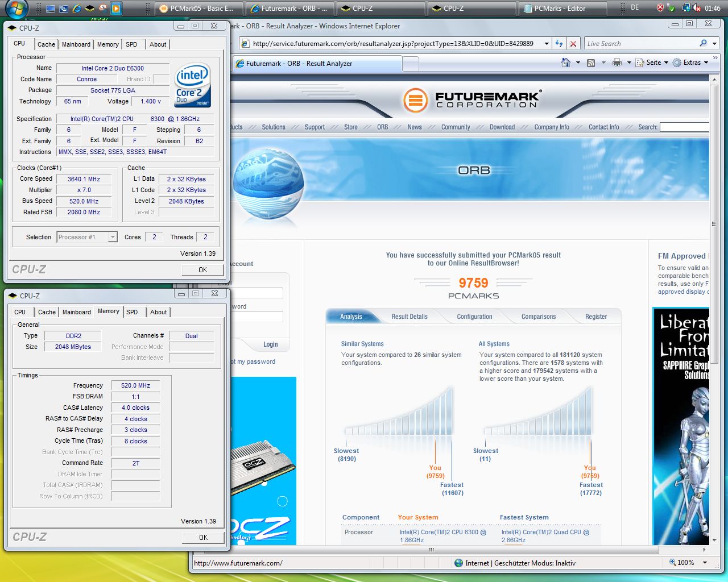Screen dimensions: 728x582
Task: Click the muted volume tray icon
Action: pos(697,8)
